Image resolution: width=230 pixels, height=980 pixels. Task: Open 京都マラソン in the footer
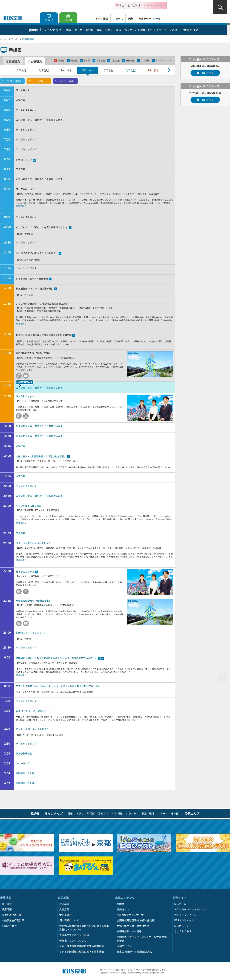[x=124, y=946]
